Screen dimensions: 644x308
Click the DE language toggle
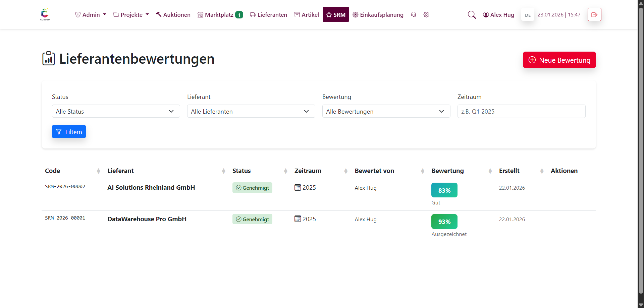tap(528, 15)
